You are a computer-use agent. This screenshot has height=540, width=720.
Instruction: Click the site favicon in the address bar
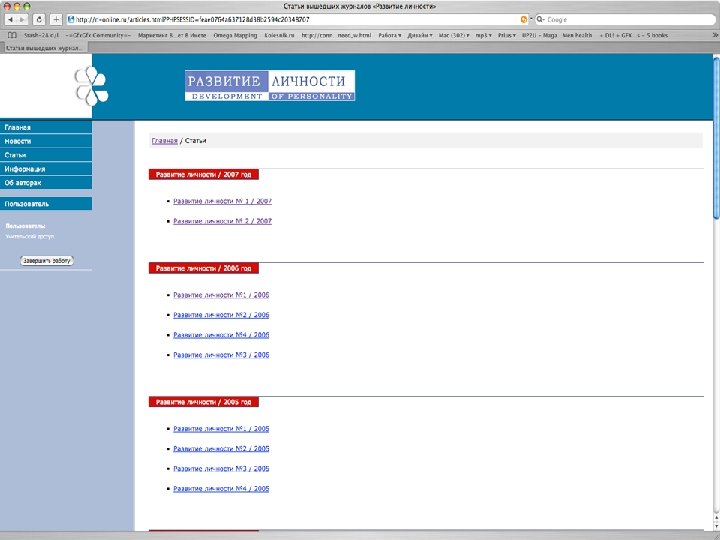click(x=71, y=20)
